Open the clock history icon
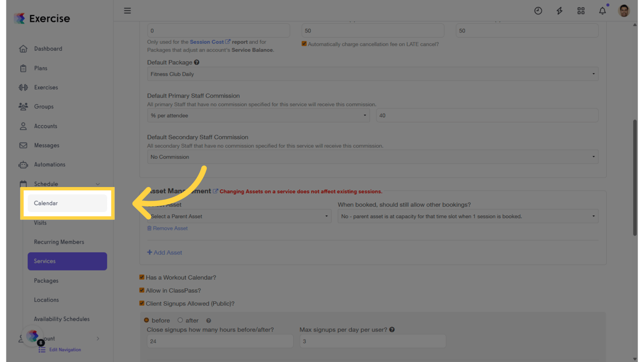644x362 pixels. click(x=538, y=11)
